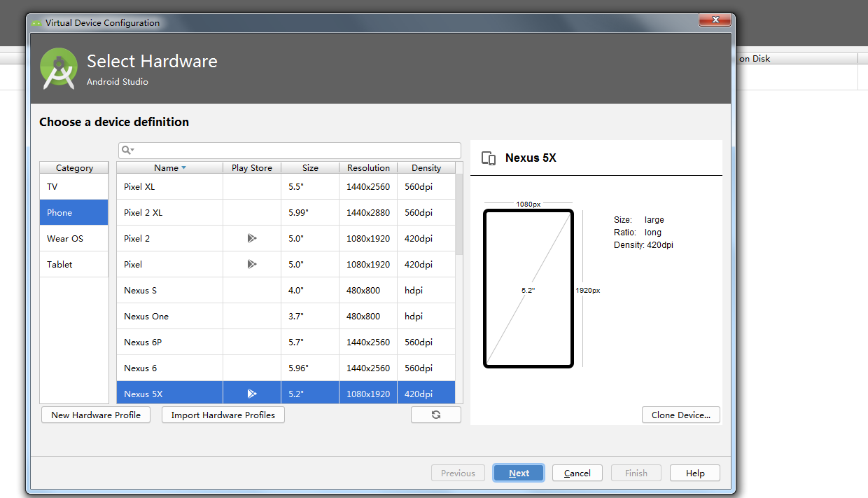Click the Cancel button
Image resolution: width=868 pixels, height=498 pixels.
pos(577,473)
